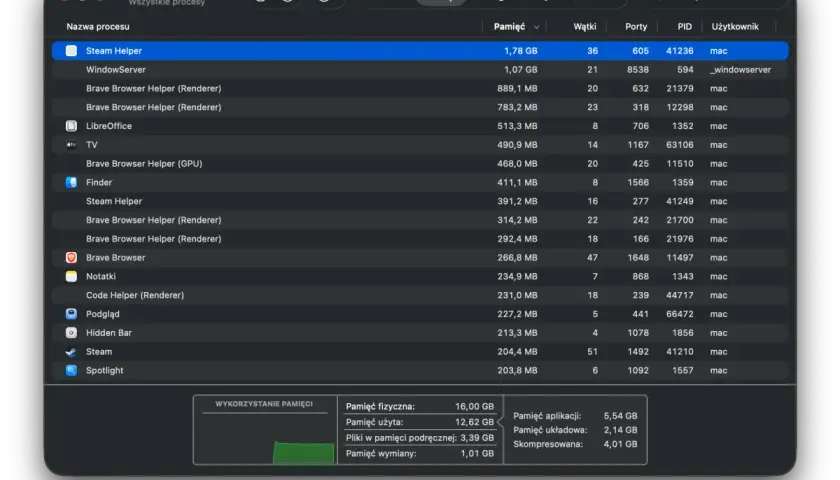Click the 1,07 GB memory value
Viewport: 840px width, 480px height.
(x=520, y=70)
